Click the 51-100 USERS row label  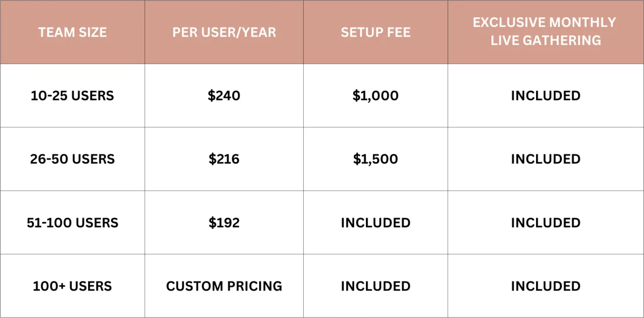click(72, 222)
